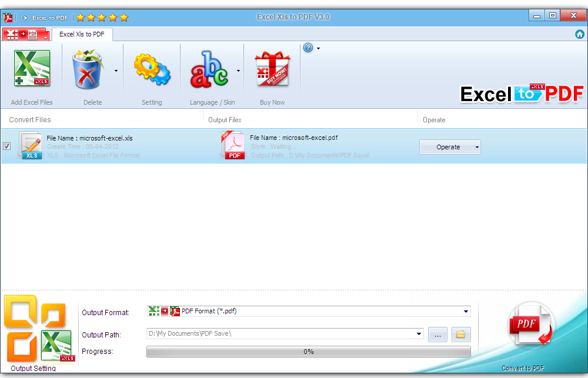Click the home icon in the tab bar
The height and width of the screenshot is (378, 588).
click(580, 34)
